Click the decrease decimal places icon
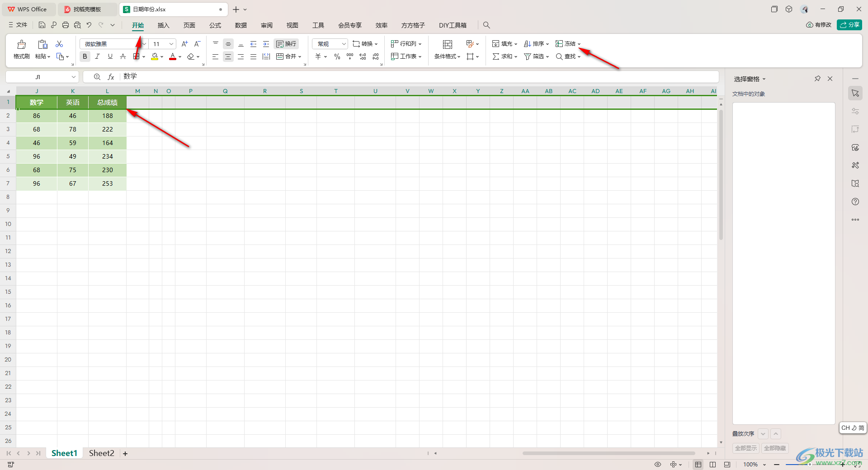 pyautogui.click(x=375, y=56)
